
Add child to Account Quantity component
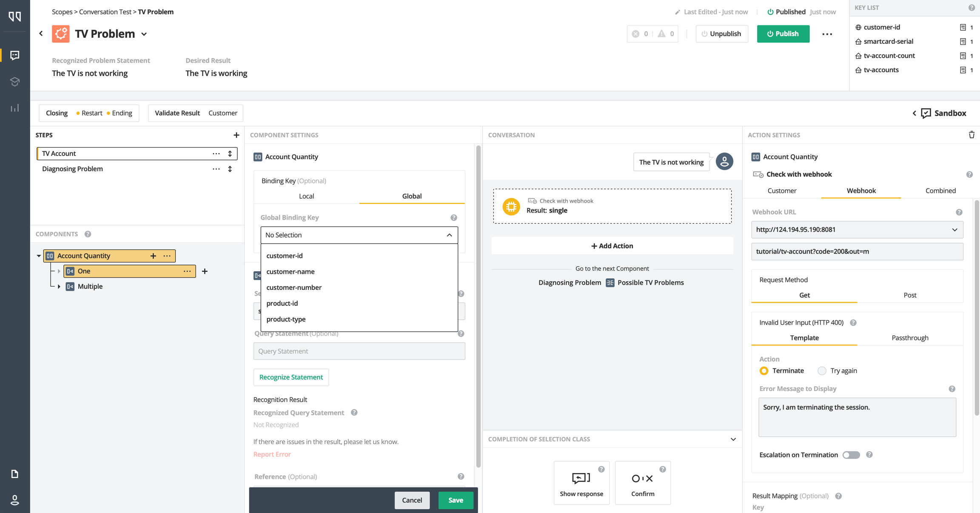click(153, 256)
